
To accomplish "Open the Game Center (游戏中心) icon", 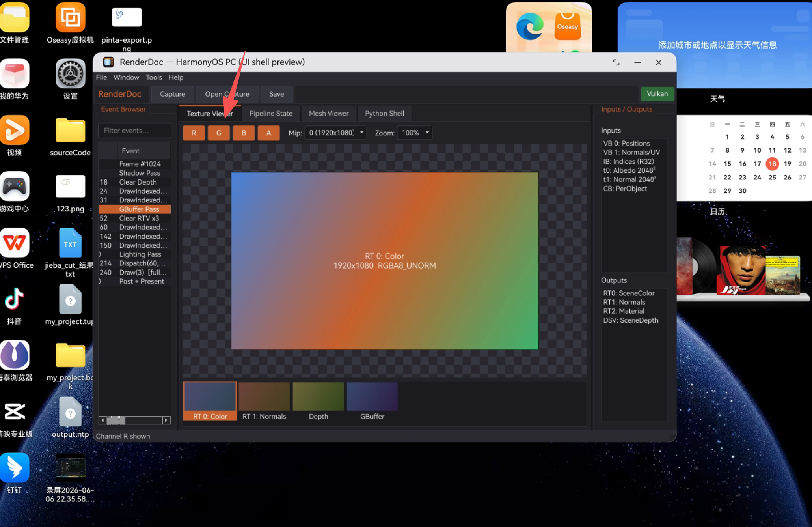I will (x=15, y=186).
